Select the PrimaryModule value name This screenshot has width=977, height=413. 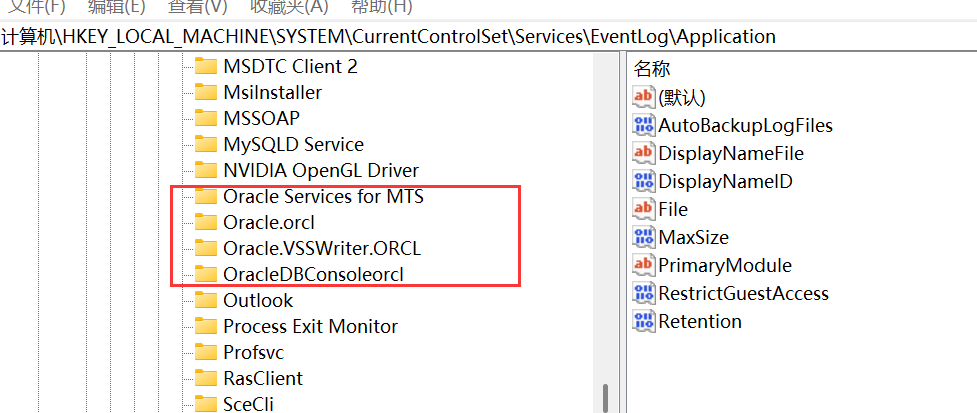pos(725,265)
